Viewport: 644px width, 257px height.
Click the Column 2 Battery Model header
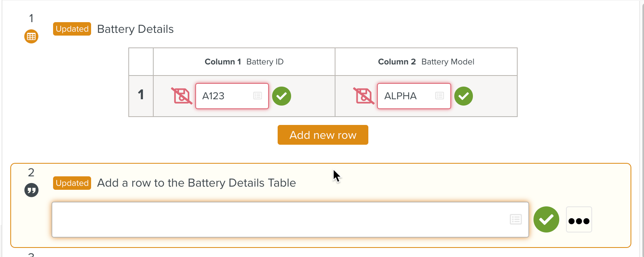pos(426,62)
